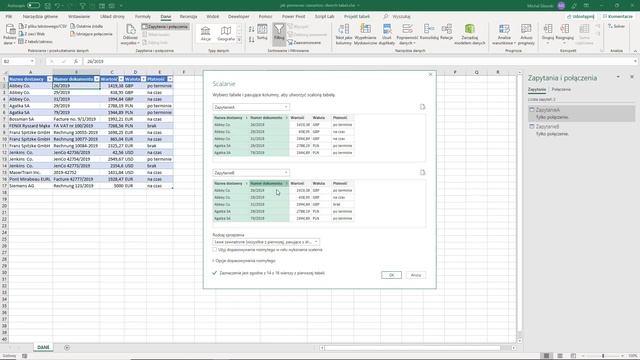Select ZapytanieB in queries pane
This screenshot has width=640, height=360.
[582, 130]
